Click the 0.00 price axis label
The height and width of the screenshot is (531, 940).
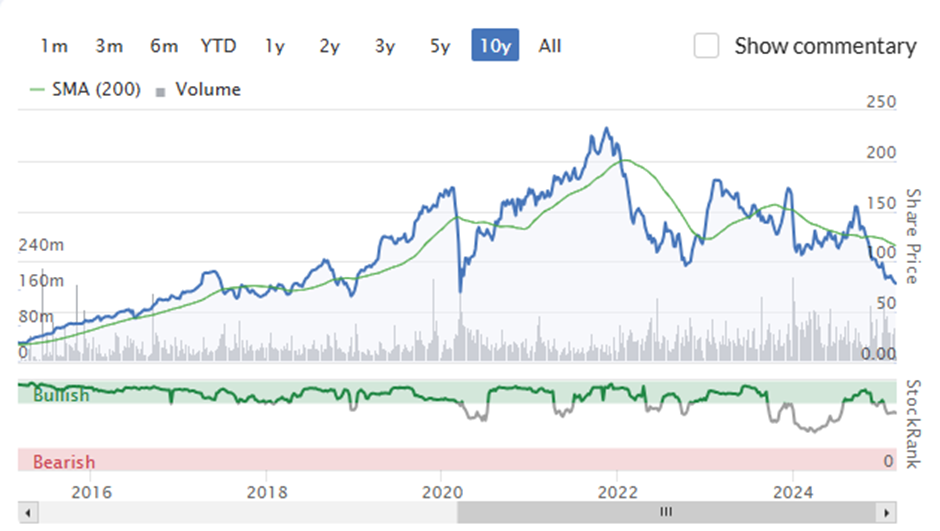[x=878, y=354]
